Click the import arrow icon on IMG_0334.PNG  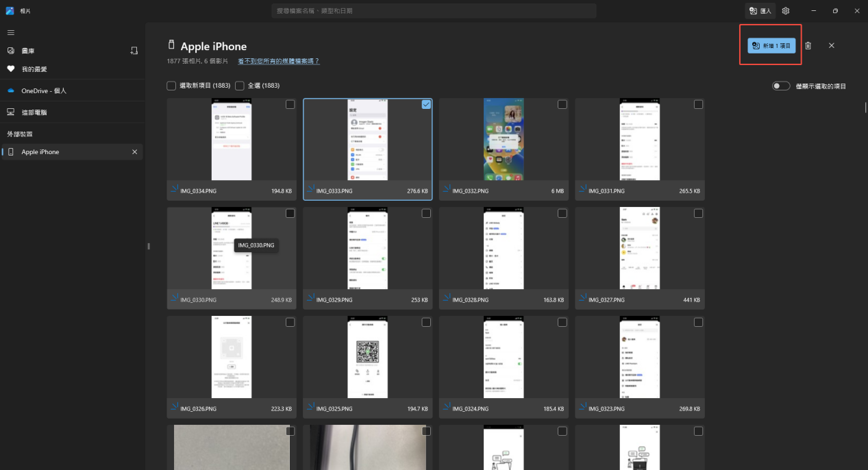coord(175,190)
